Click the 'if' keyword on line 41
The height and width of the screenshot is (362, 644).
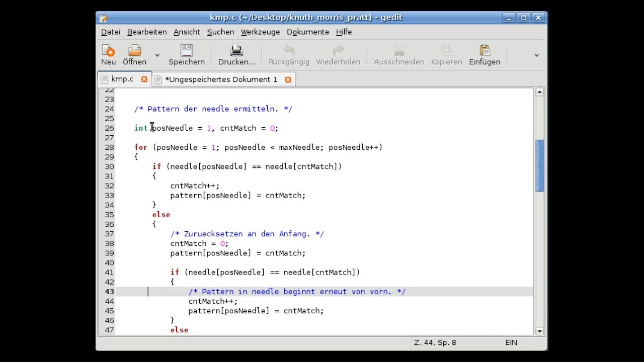point(175,273)
